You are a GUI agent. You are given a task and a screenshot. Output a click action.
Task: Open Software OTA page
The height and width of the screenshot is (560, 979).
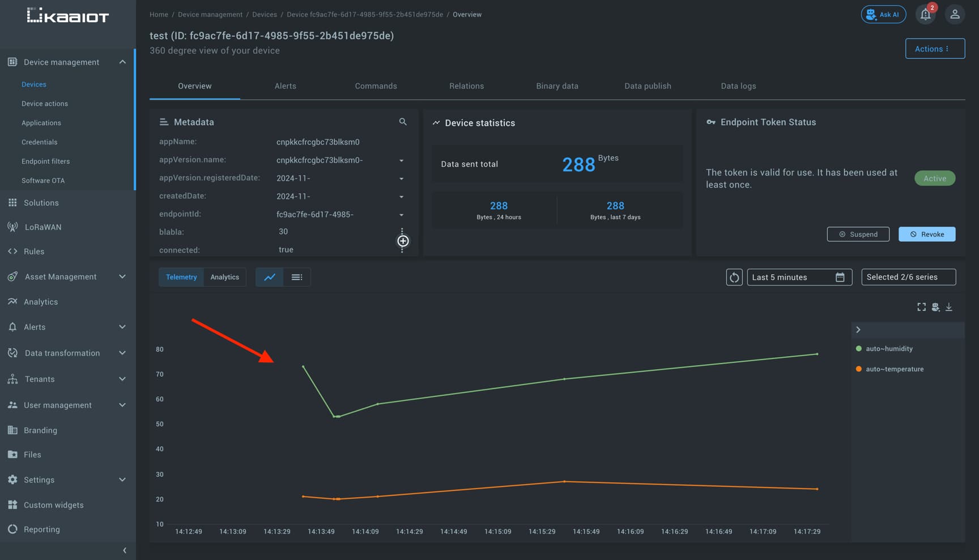point(43,181)
